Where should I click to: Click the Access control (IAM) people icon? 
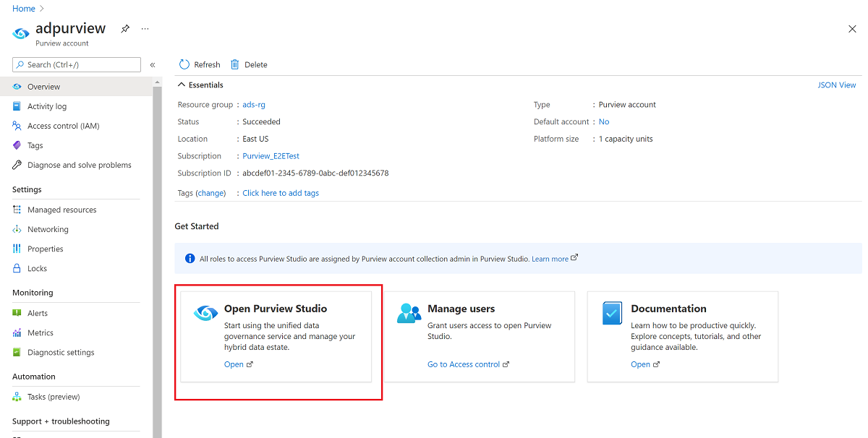coord(17,126)
